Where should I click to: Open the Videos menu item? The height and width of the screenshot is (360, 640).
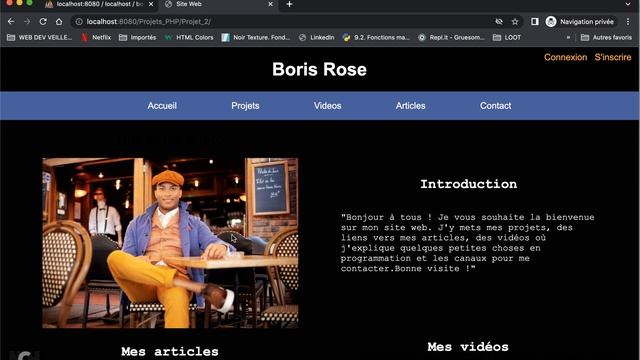click(x=327, y=106)
